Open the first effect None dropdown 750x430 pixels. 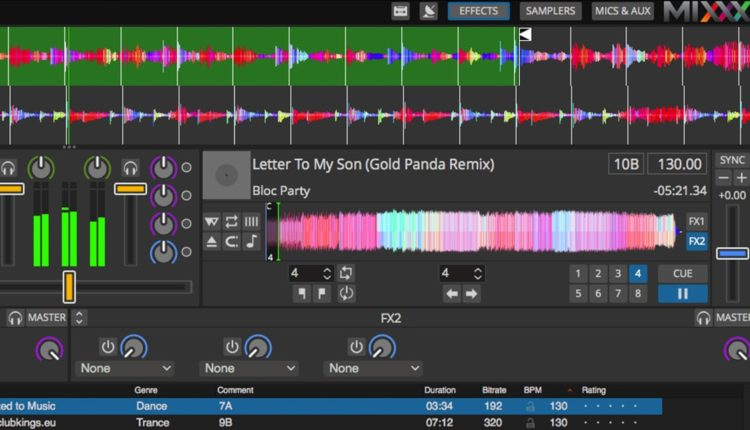click(x=124, y=368)
